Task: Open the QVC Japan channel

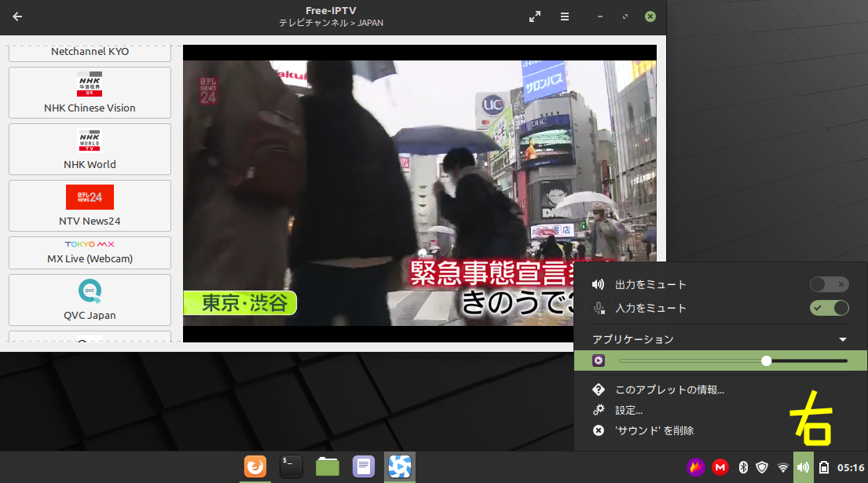Action: click(90, 300)
